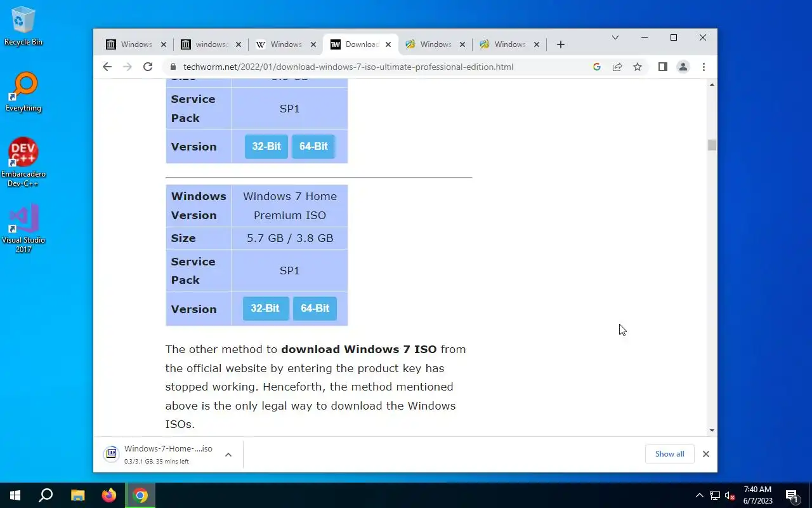Image resolution: width=812 pixels, height=508 pixels.
Task: Go back with browser back arrow
Action: (107, 67)
